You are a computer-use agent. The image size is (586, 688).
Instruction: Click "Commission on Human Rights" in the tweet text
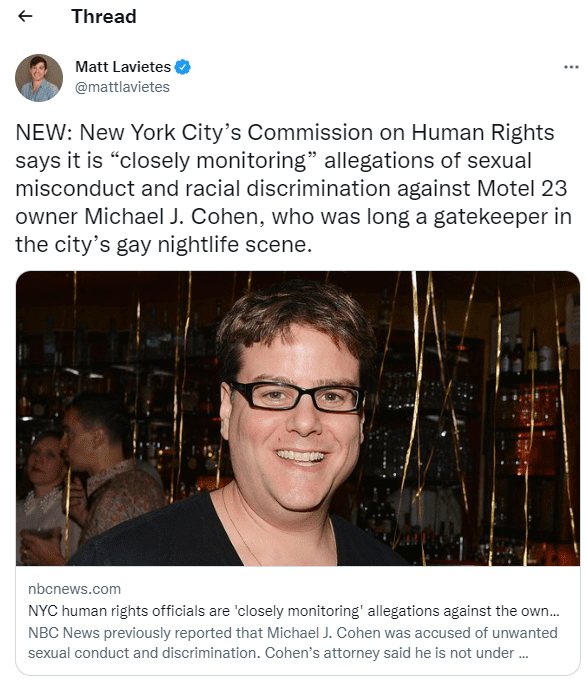pyautogui.click(x=401, y=132)
